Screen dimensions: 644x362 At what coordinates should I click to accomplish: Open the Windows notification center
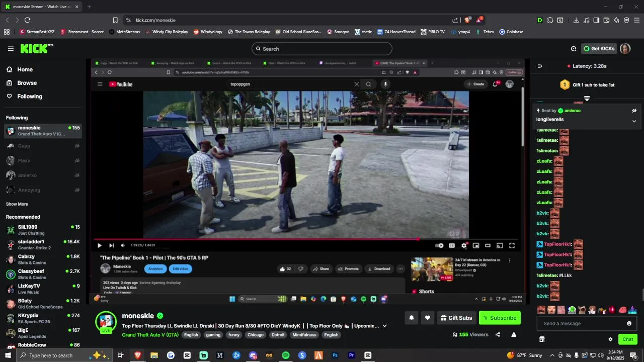click(633, 355)
